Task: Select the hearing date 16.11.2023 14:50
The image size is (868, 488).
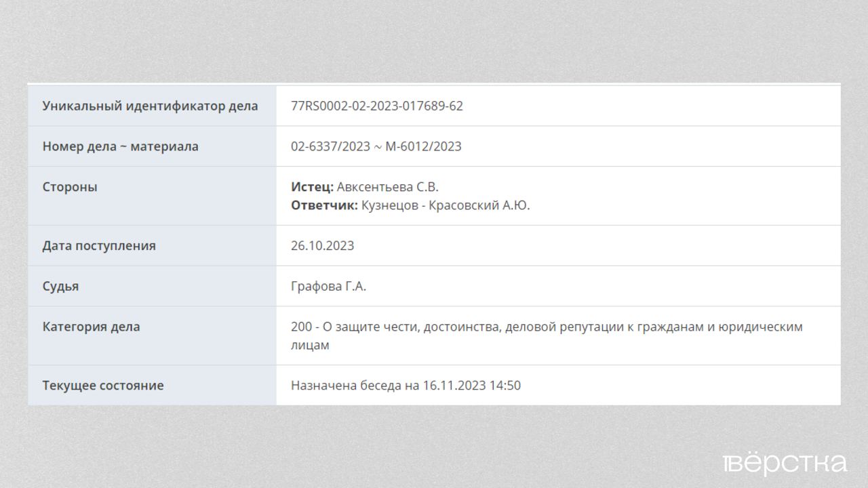Action: pos(472,386)
